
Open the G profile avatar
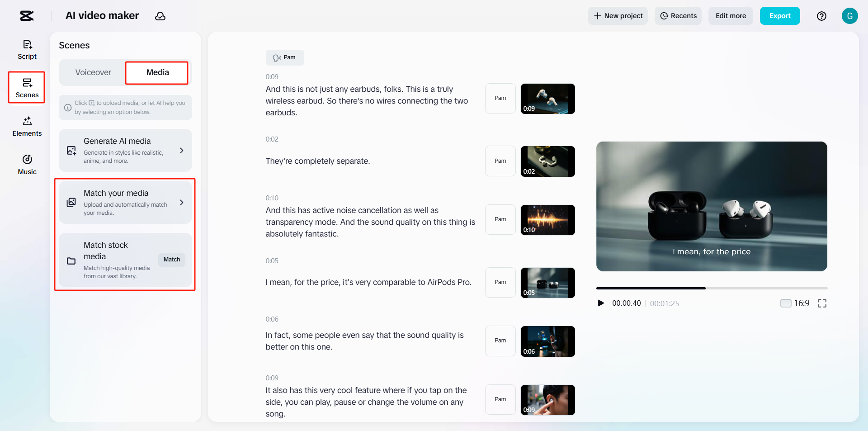pos(849,16)
